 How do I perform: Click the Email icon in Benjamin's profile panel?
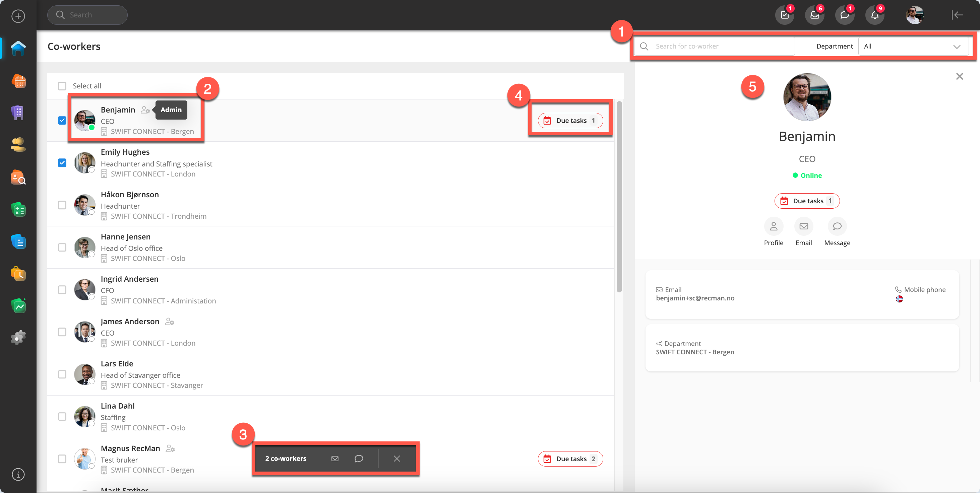(803, 226)
